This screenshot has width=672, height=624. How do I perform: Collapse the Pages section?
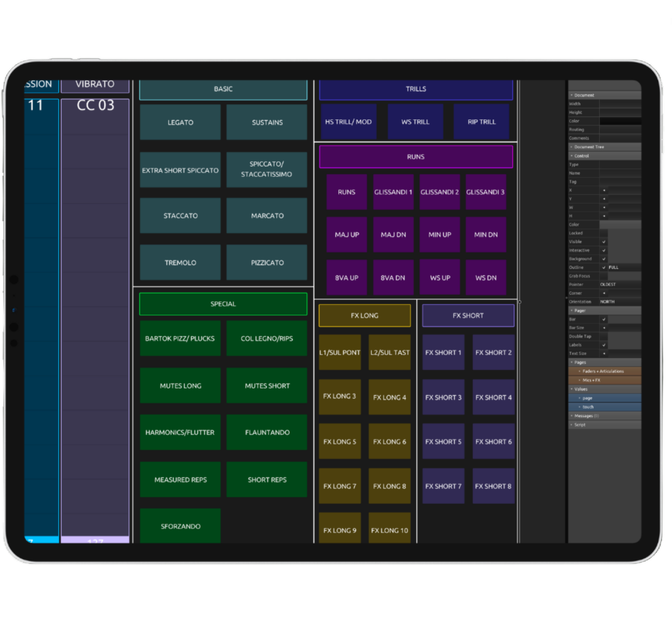[x=604, y=362]
